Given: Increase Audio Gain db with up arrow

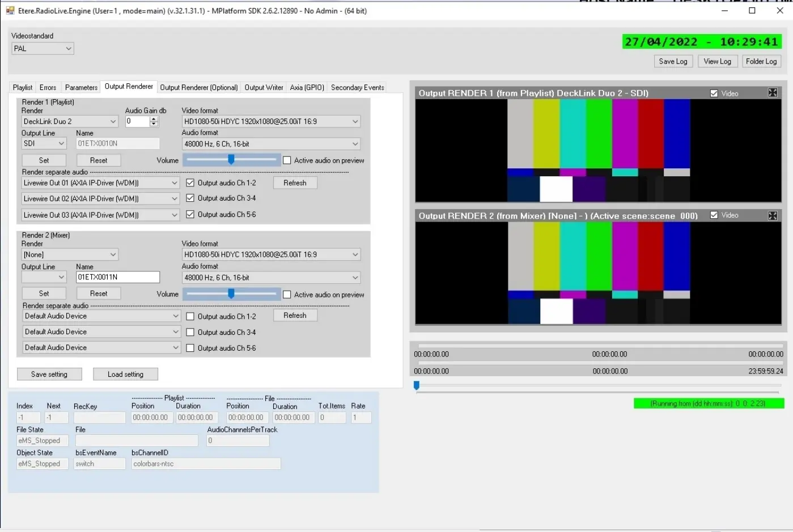Looking at the screenshot, I should pyautogui.click(x=154, y=118).
